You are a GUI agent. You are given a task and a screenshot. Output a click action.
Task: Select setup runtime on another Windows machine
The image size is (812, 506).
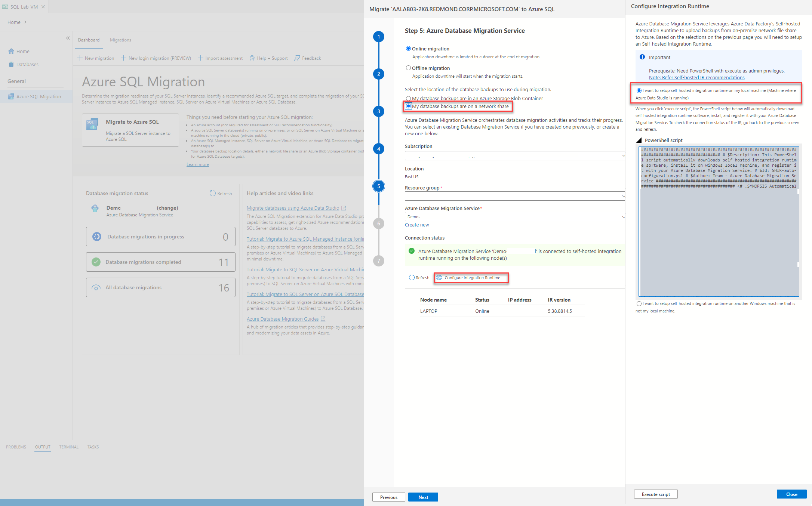[639, 303]
